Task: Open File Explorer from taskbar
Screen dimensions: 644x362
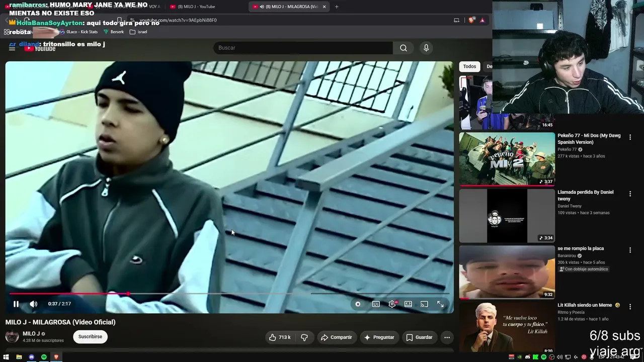Action: (19, 357)
